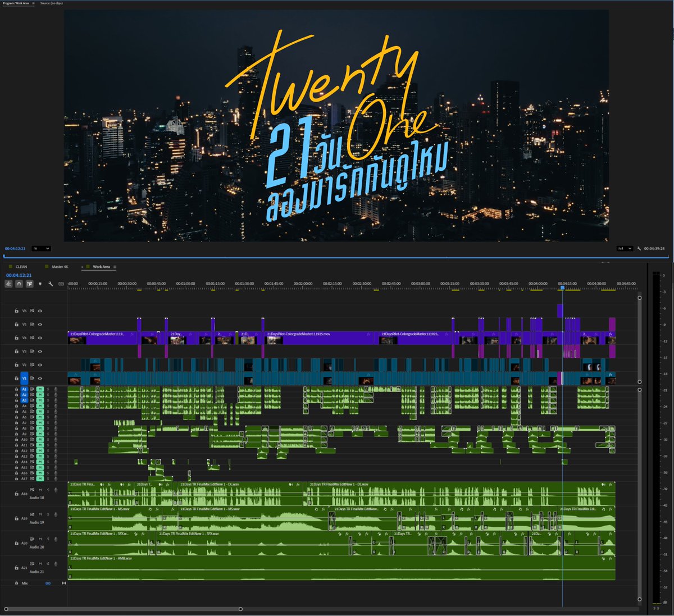Toggle lock on the Mix track
Screen dimensions: 674x616
tap(16, 583)
